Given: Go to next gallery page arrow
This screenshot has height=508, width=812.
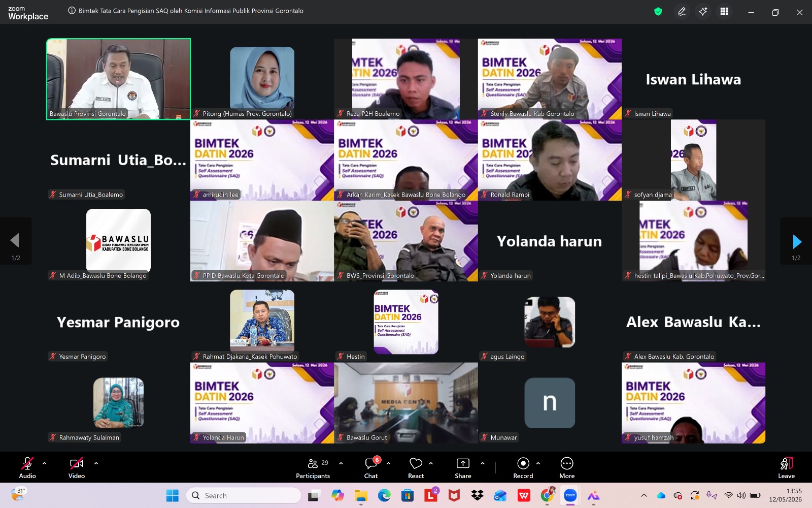Looking at the screenshot, I should 797,241.
